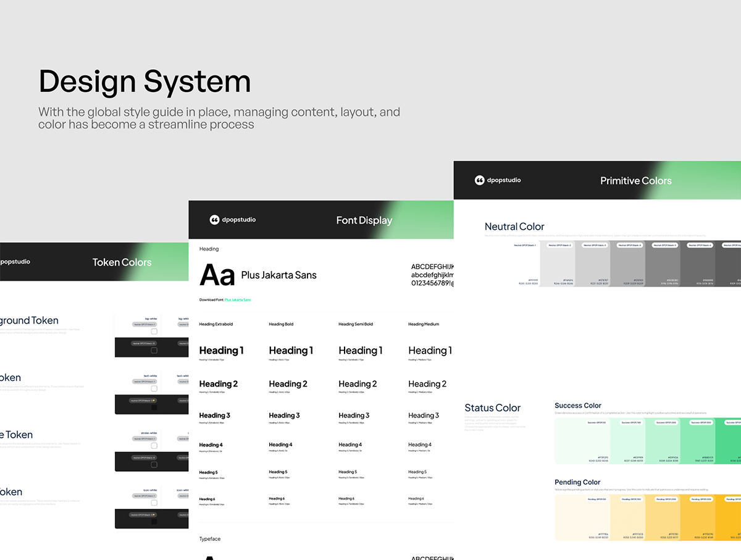Click the 'bg-white' token label

[x=151, y=319]
